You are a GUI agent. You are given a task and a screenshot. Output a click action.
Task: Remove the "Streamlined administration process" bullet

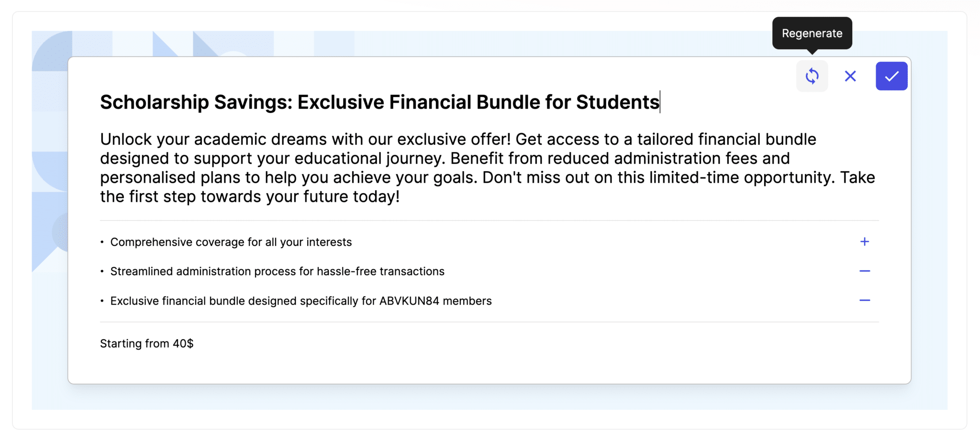(864, 271)
